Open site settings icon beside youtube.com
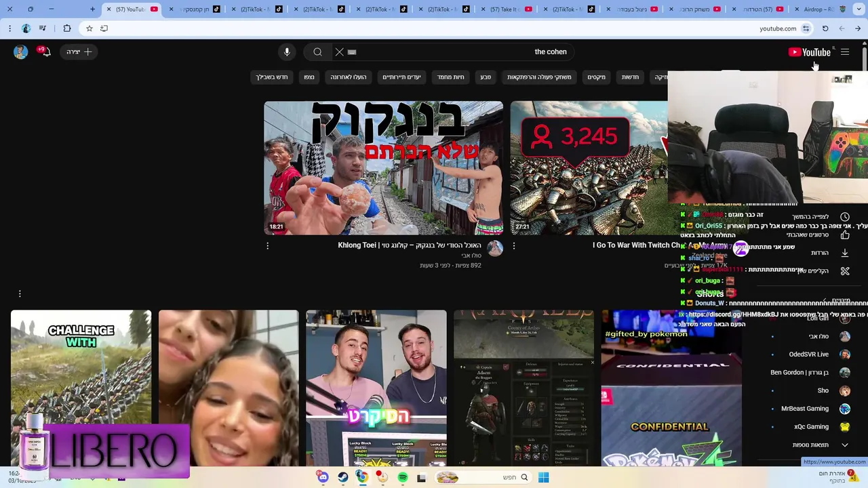This screenshot has height=488, width=868. click(806, 28)
